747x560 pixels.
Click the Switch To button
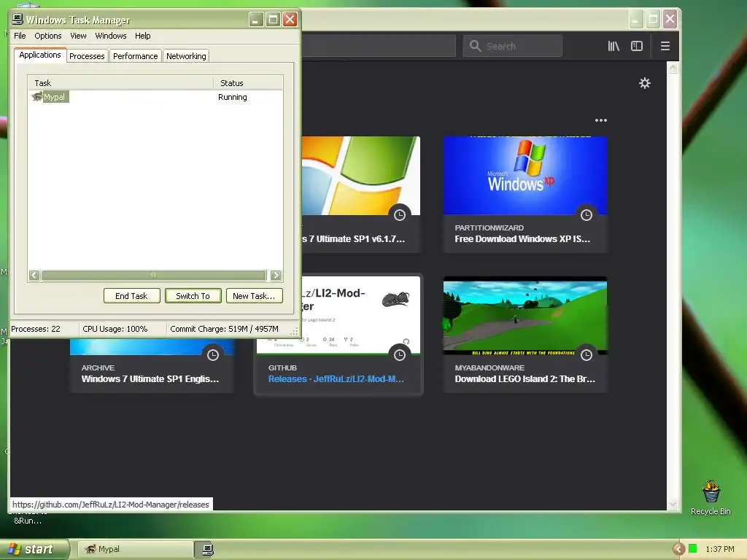(x=193, y=296)
